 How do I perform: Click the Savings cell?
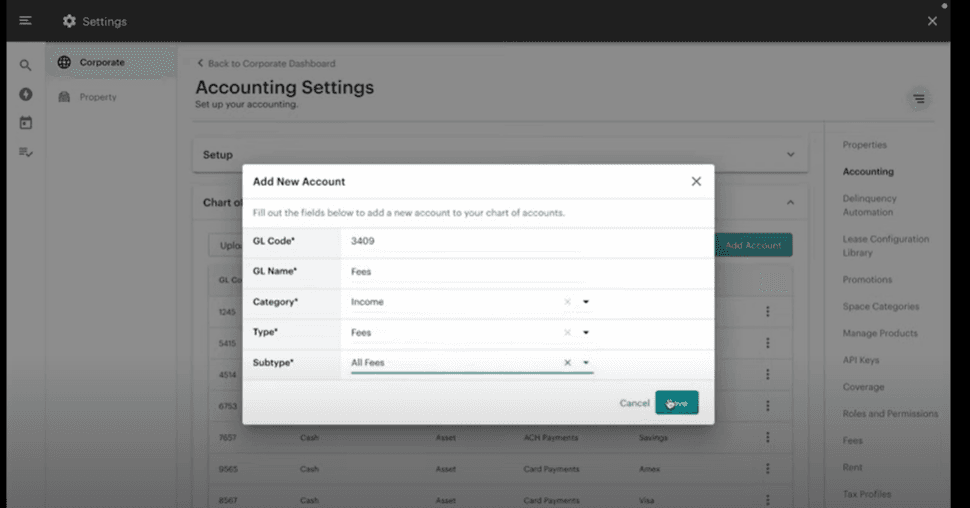[653, 437]
